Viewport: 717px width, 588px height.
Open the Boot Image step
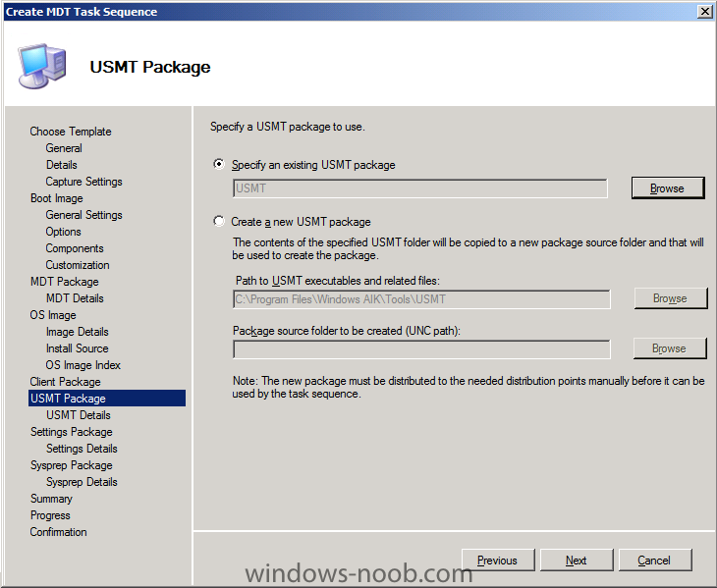[56, 198]
